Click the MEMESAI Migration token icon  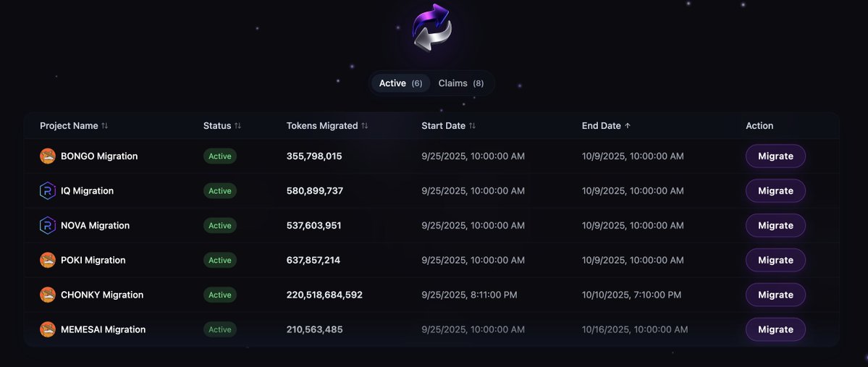click(48, 329)
